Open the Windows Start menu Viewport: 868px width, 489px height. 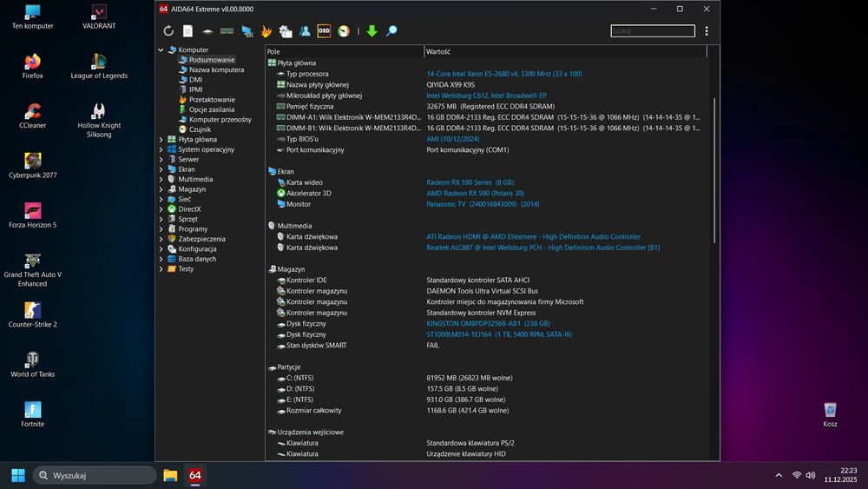tap(17, 475)
